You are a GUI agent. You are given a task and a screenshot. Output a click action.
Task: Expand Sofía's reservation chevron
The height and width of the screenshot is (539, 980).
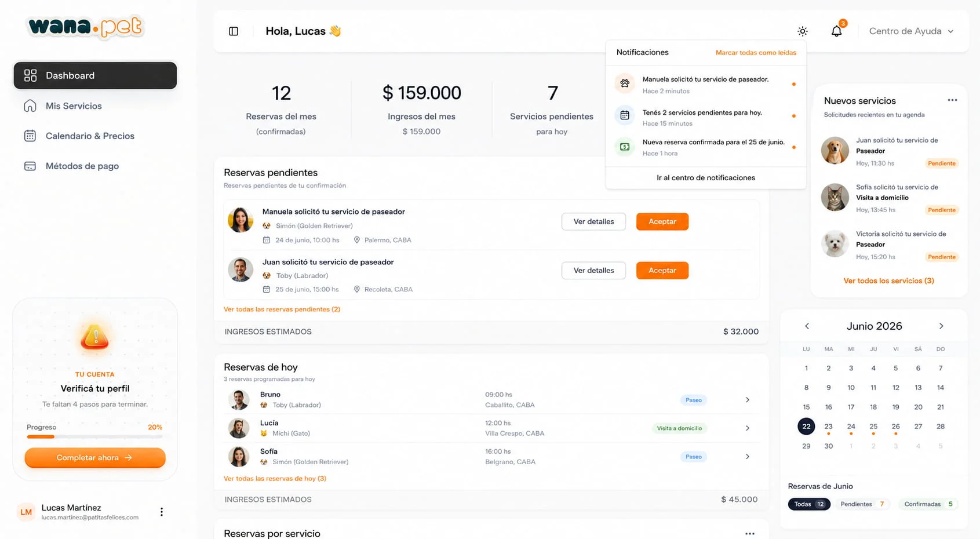[x=748, y=457]
